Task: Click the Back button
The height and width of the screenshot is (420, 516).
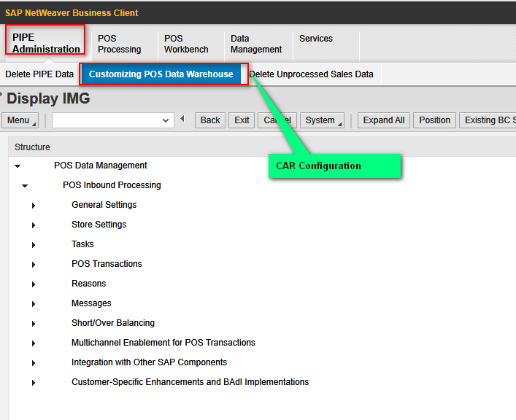Action: [210, 120]
